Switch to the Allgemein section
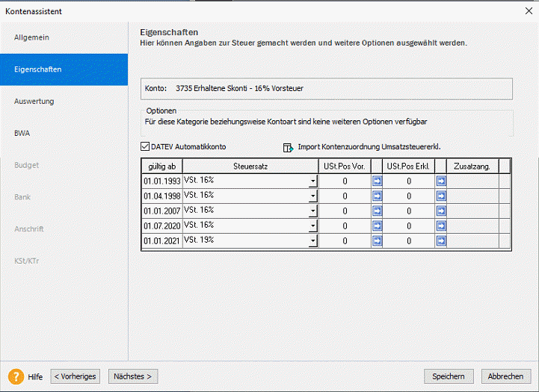Viewport: 539px width, 392px height. [32, 37]
